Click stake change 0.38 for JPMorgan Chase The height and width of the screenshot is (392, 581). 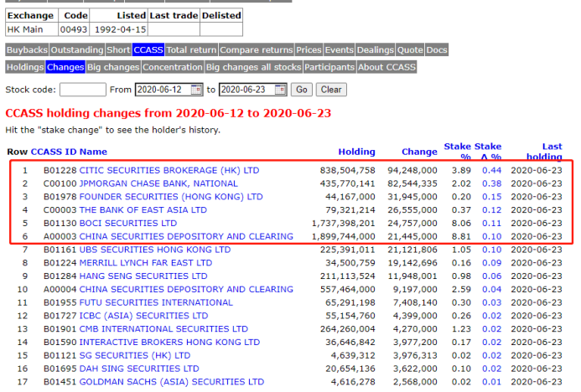pos(491,183)
